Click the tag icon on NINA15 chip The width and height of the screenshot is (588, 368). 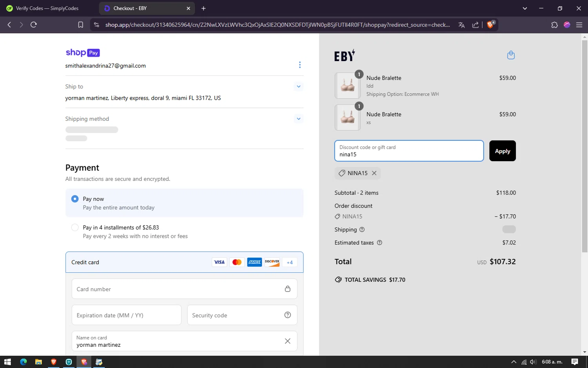point(342,173)
